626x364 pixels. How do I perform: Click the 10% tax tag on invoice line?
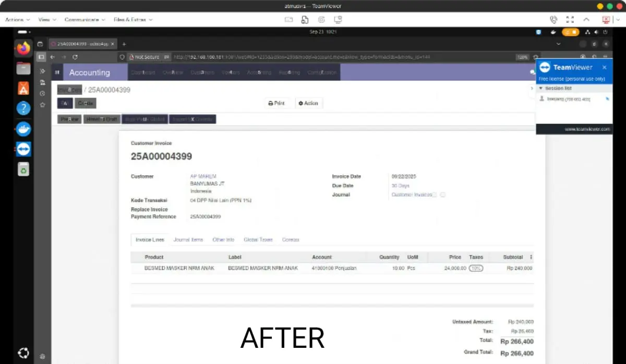tap(476, 268)
